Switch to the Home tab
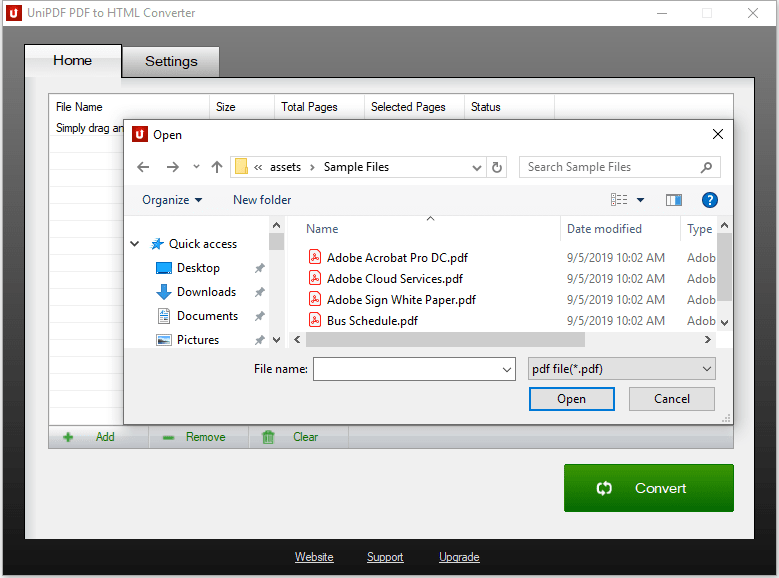 [73, 61]
